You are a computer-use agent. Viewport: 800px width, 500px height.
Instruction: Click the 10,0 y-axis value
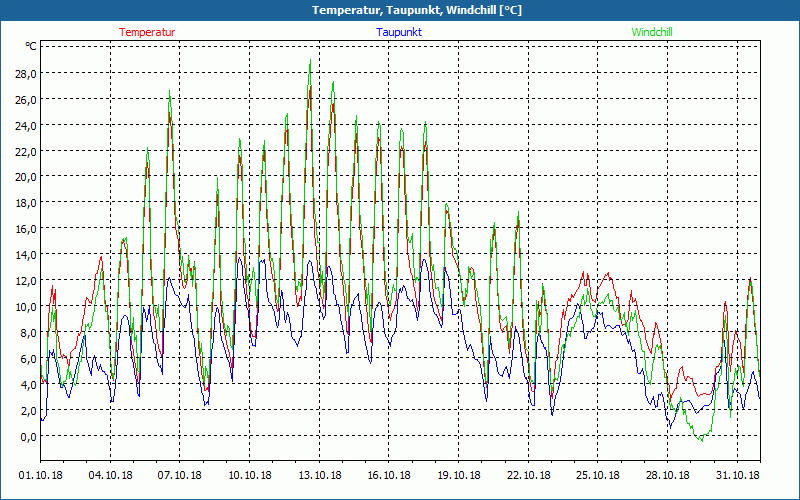pos(26,307)
